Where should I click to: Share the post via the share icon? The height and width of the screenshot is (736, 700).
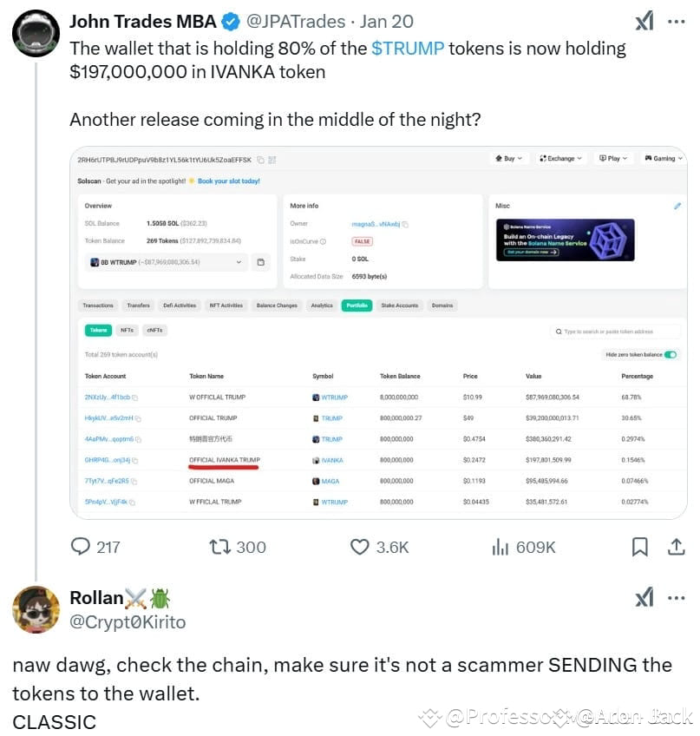[x=676, y=547]
